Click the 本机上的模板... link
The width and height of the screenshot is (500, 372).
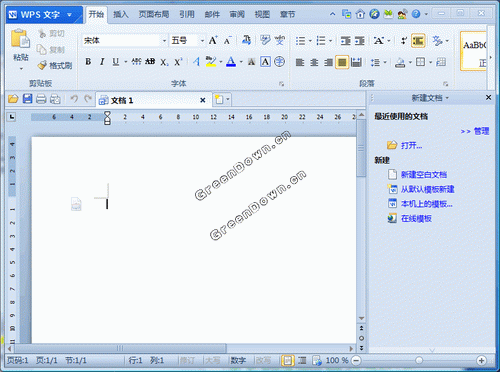[x=427, y=204]
